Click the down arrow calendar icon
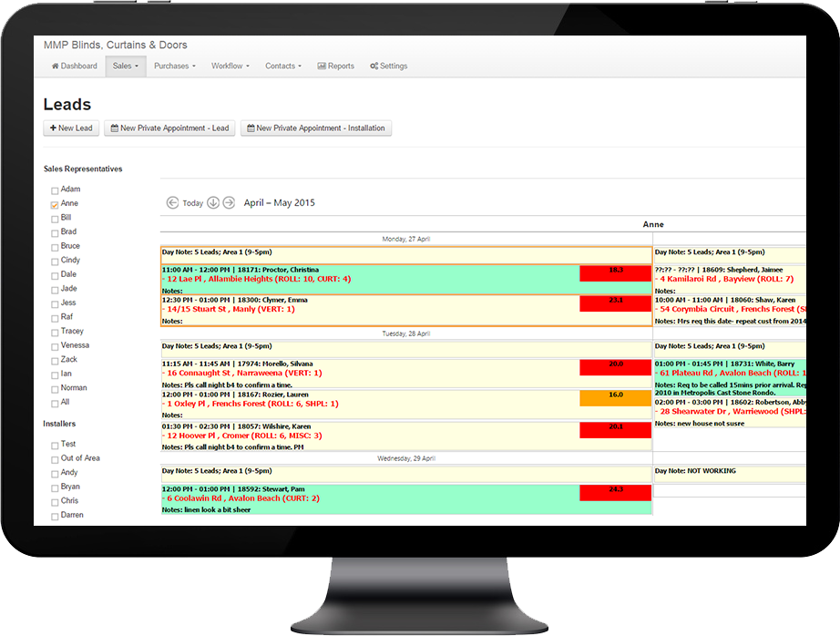Viewport: 840px width, 636px height. pos(213,203)
